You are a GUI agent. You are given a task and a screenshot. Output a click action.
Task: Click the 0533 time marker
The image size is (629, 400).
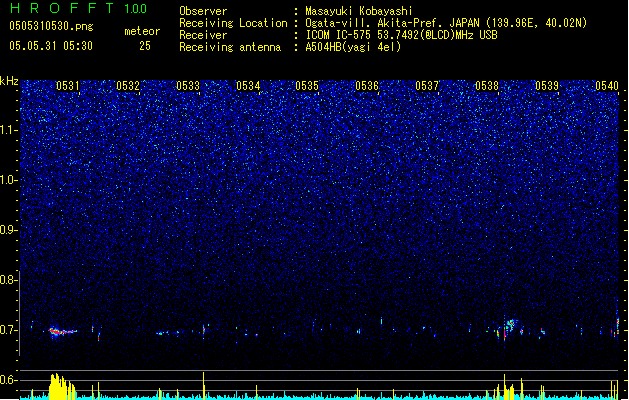[x=188, y=86]
